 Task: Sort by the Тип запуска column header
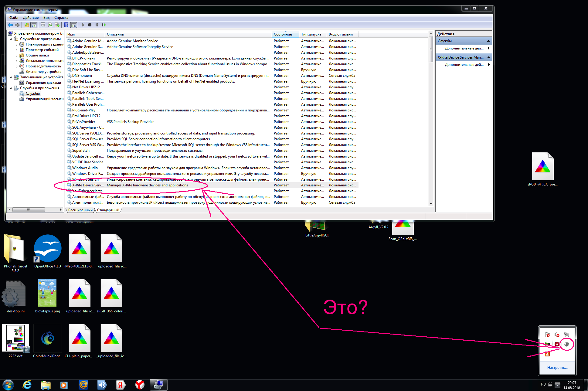pos(313,34)
